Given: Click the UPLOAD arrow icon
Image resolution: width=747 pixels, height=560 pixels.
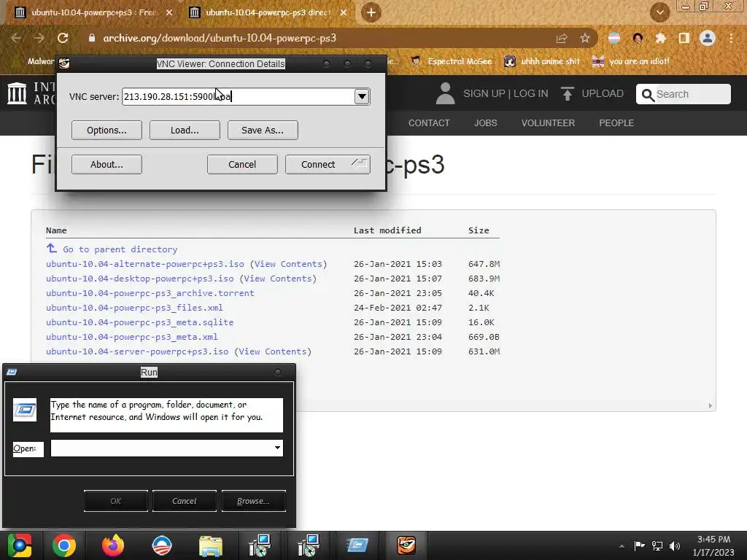Looking at the screenshot, I should pos(567,93).
